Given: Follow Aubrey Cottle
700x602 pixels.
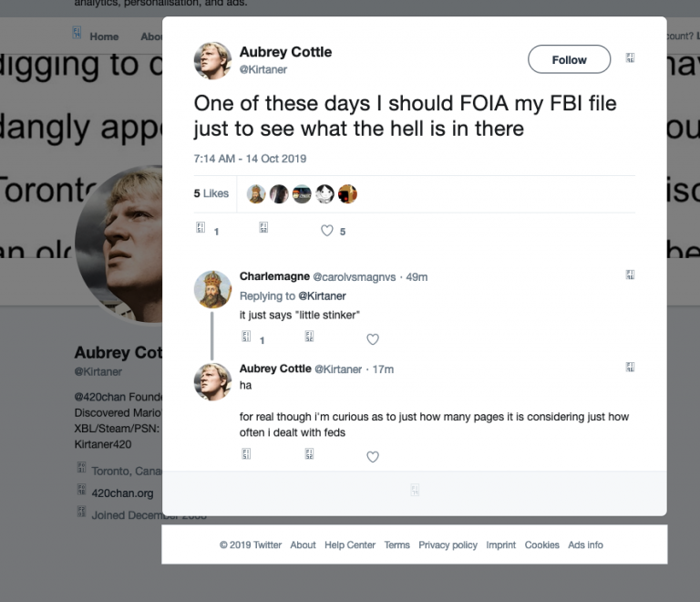Looking at the screenshot, I should pyautogui.click(x=569, y=59).
